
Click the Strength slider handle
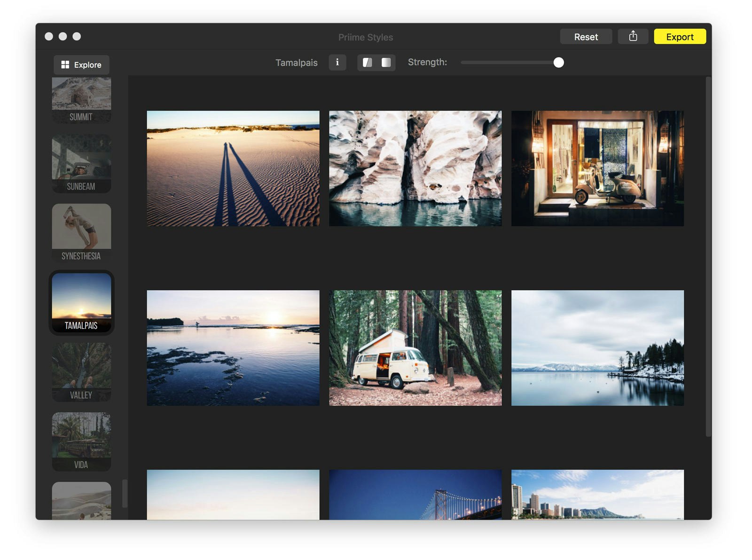pyautogui.click(x=558, y=63)
